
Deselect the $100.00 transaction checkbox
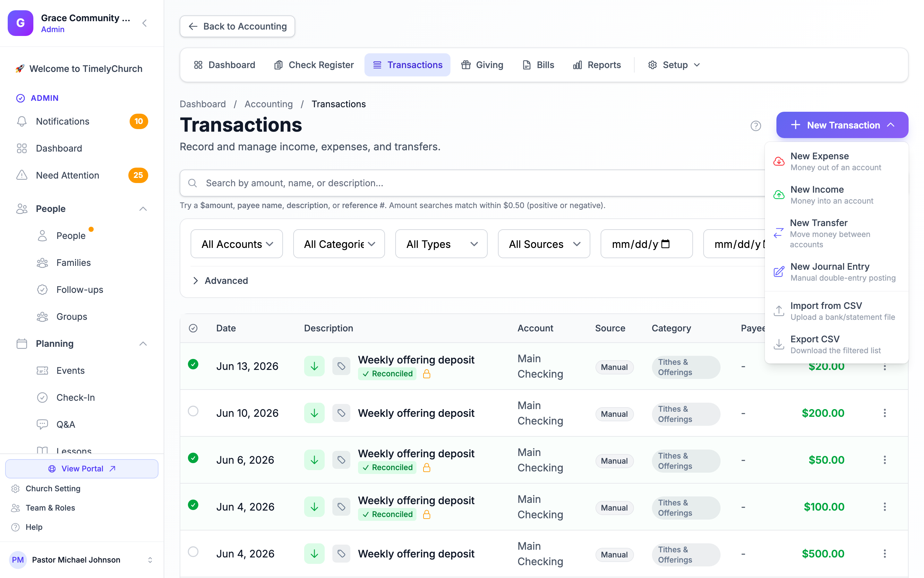pos(193,505)
